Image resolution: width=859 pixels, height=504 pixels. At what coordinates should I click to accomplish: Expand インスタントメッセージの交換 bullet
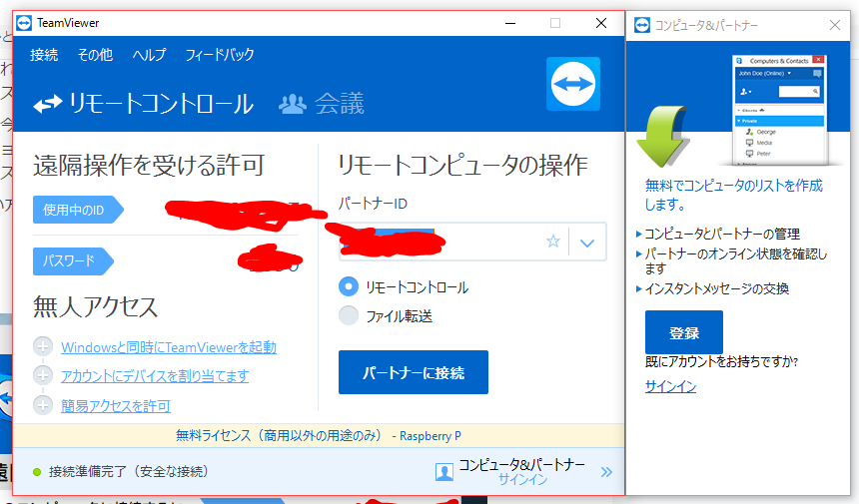639,289
